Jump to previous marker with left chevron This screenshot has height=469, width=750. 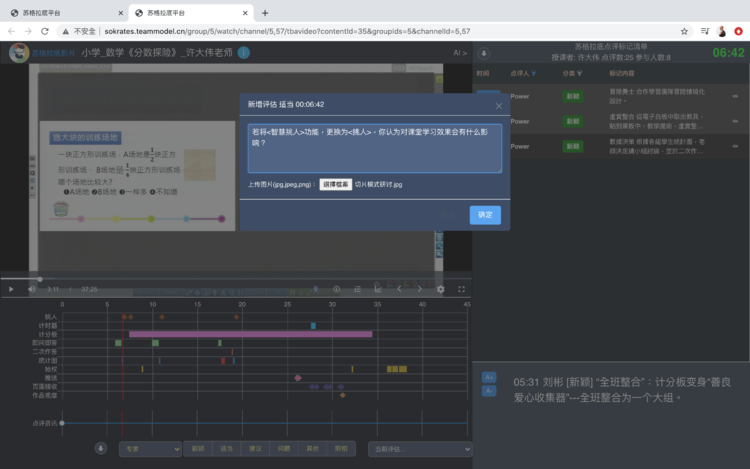(x=398, y=289)
